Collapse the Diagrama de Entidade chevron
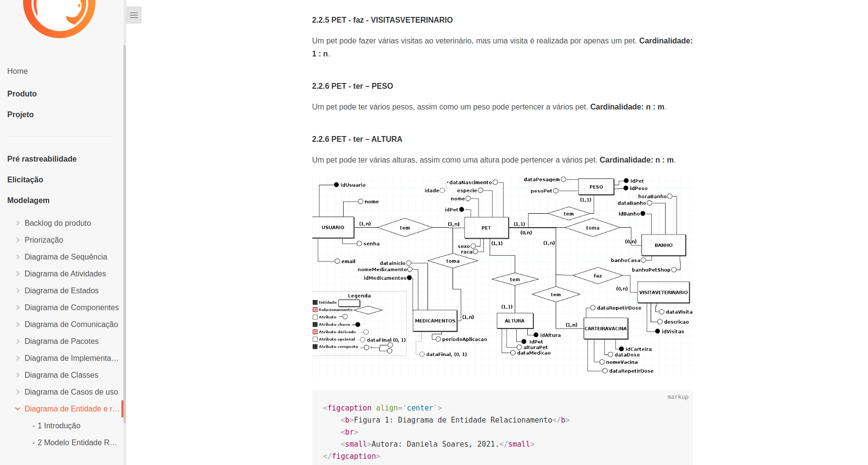 18,409
